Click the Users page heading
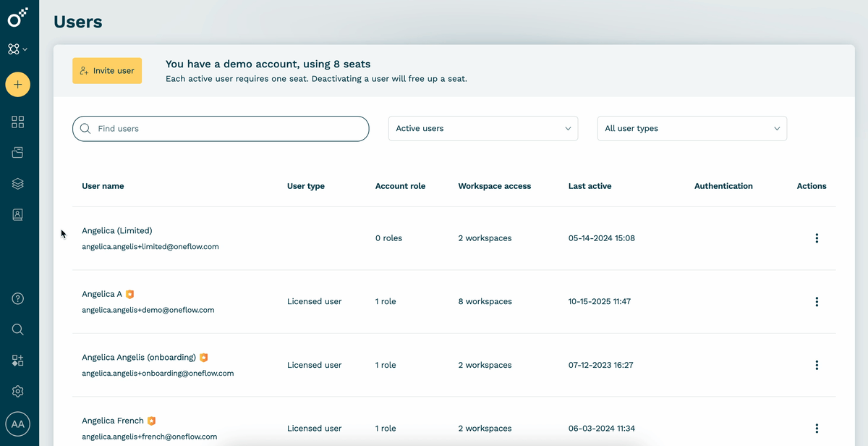This screenshot has height=446, width=868. (78, 22)
